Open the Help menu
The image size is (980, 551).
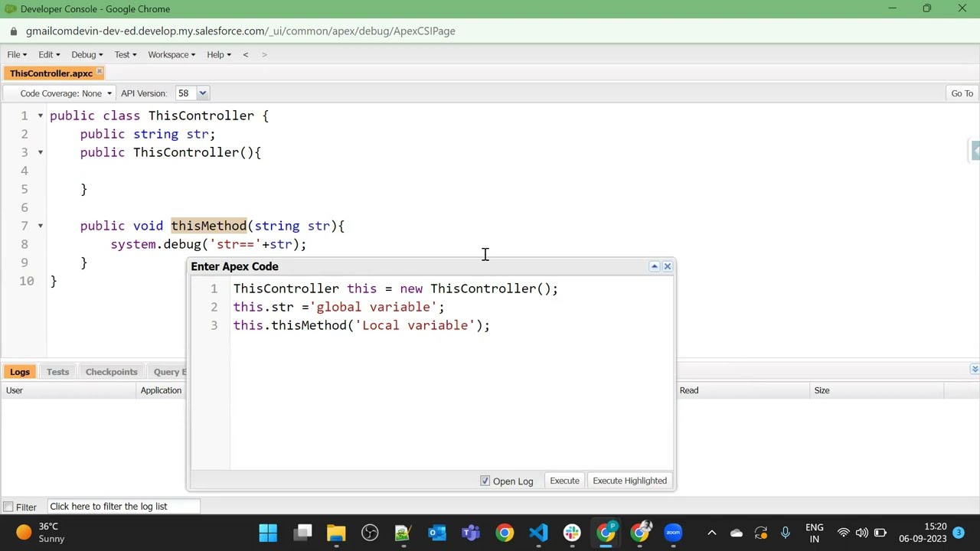pyautogui.click(x=218, y=54)
